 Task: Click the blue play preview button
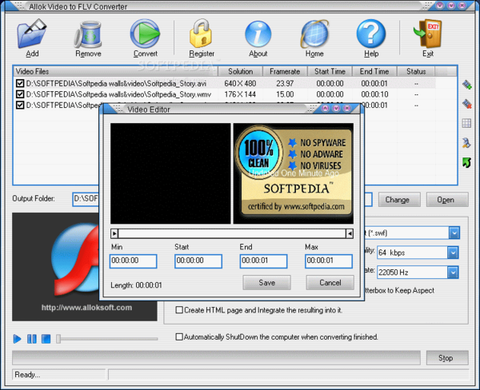17,339
